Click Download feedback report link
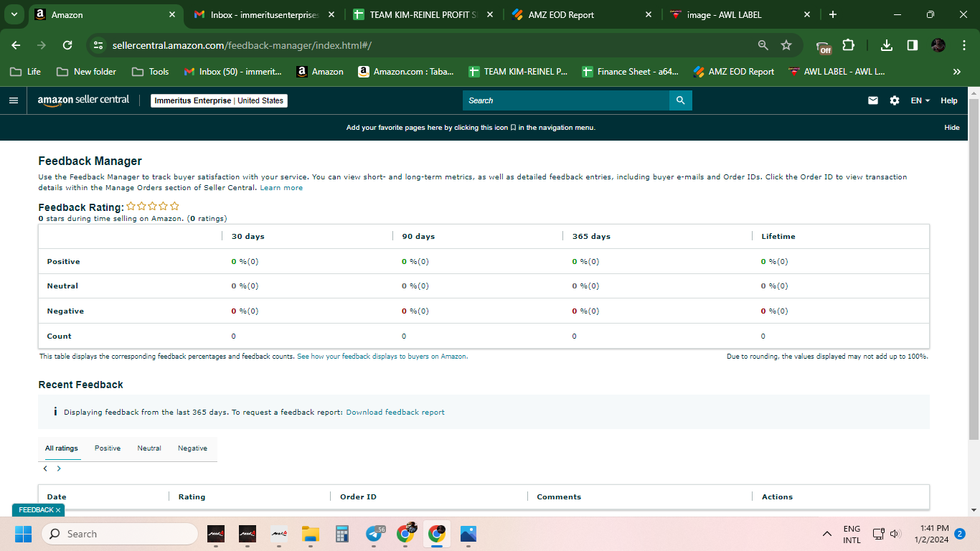The height and width of the screenshot is (551, 980). [395, 413]
